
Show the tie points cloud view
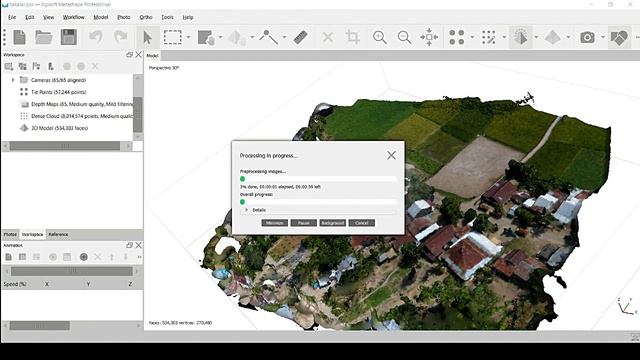pyautogui.click(x=456, y=37)
